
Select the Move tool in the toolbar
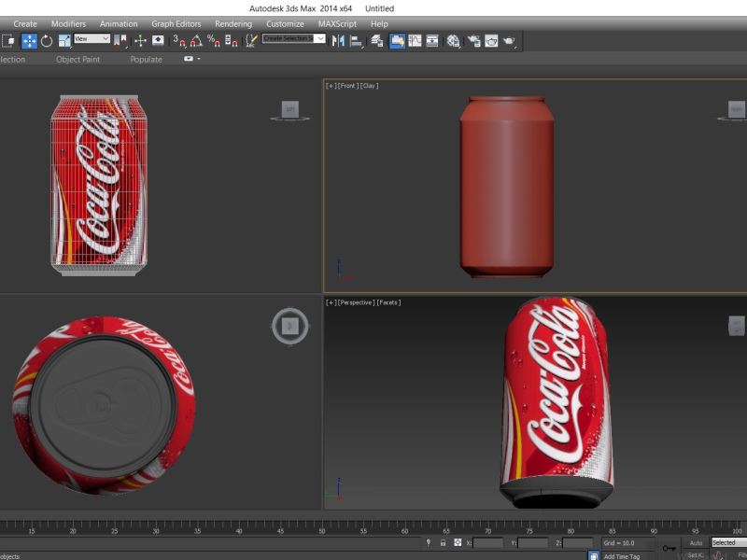(x=29, y=40)
